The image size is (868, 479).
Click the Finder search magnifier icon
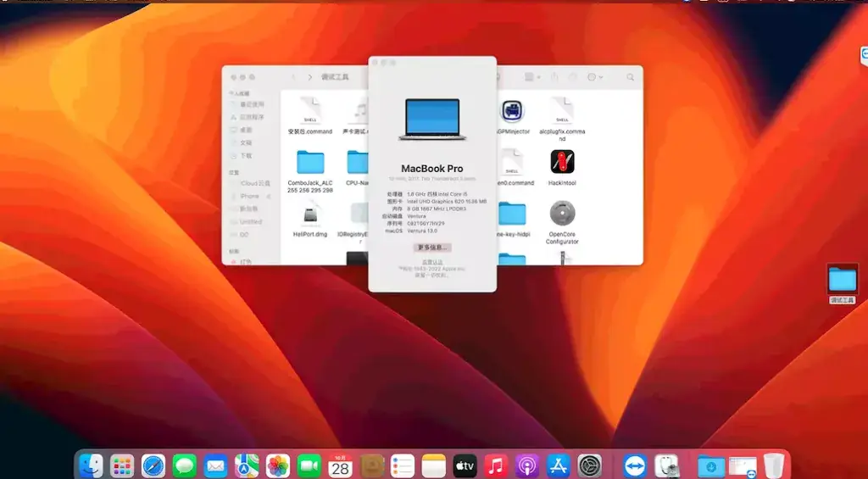pyautogui.click(x=630, y=77)
